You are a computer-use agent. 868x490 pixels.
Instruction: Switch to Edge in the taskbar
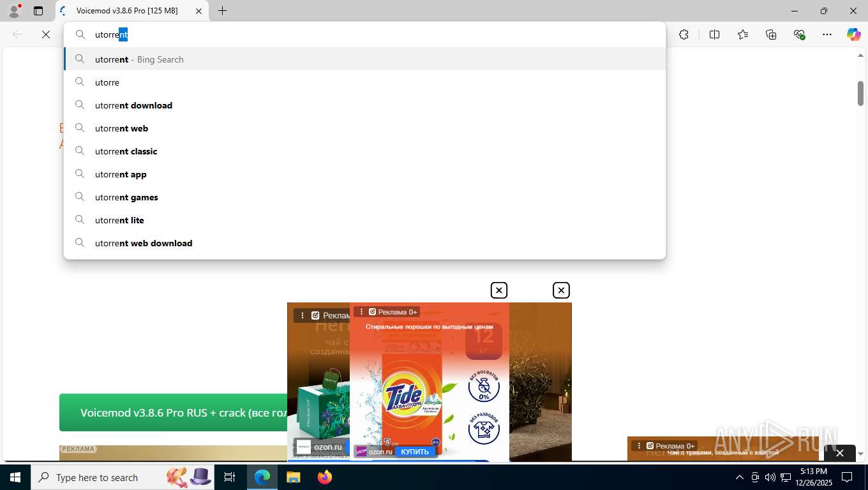pos(262,477)
